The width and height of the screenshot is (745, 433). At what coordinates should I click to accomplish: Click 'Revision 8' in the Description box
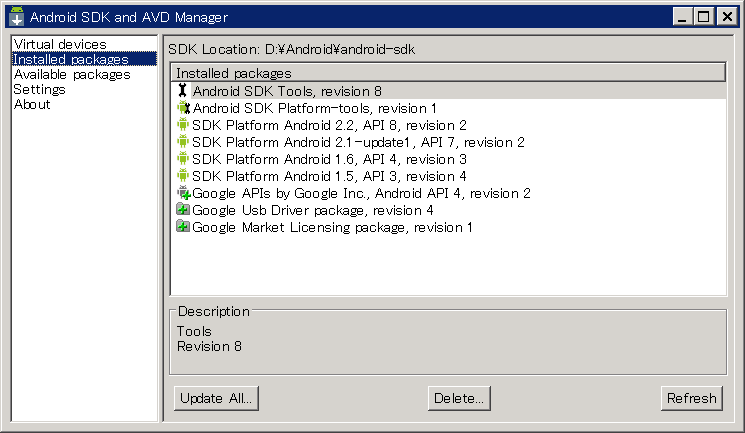point(209,346)
